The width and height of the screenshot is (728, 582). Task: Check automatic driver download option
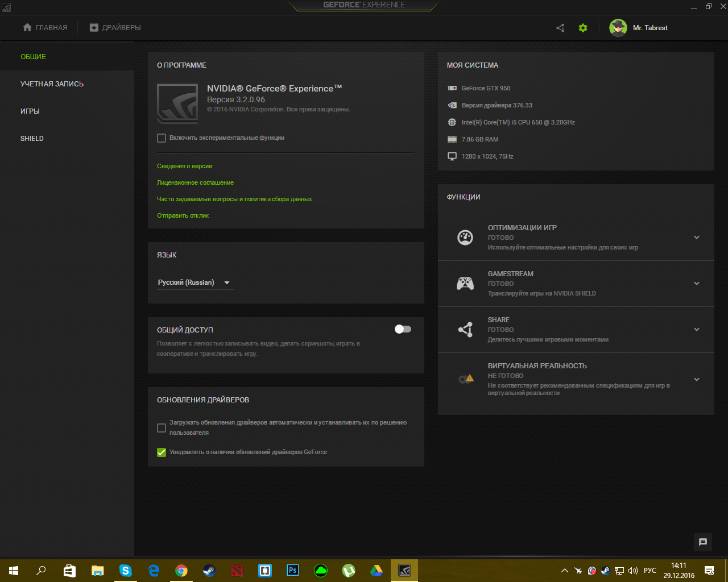pos(162,428)
